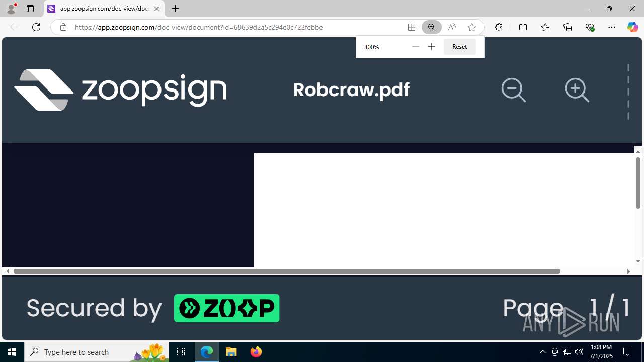Image resolution: width=644 pixels, height=362 pixels.
Task: Go back to previous page
Action: point(14,27)
